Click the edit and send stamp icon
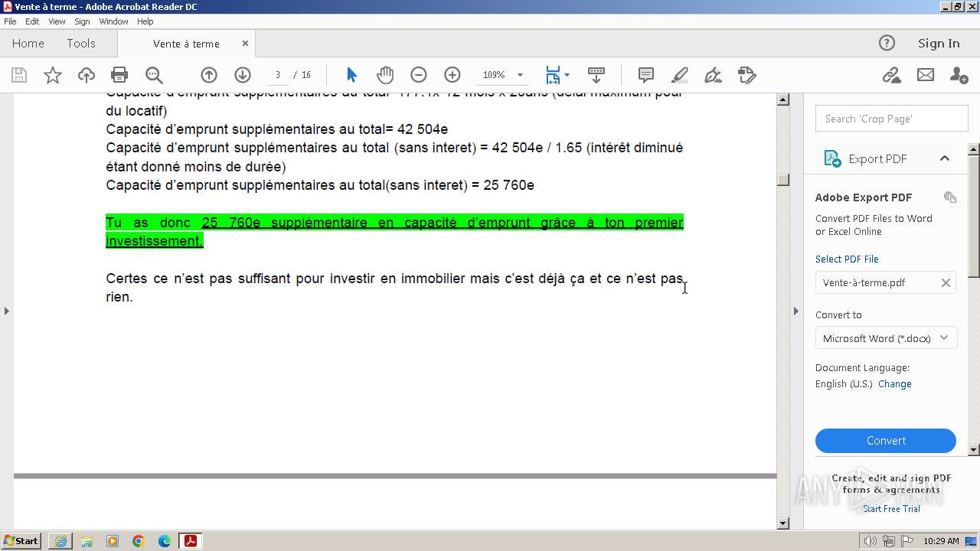980x551 pixels. coord(746,75)
